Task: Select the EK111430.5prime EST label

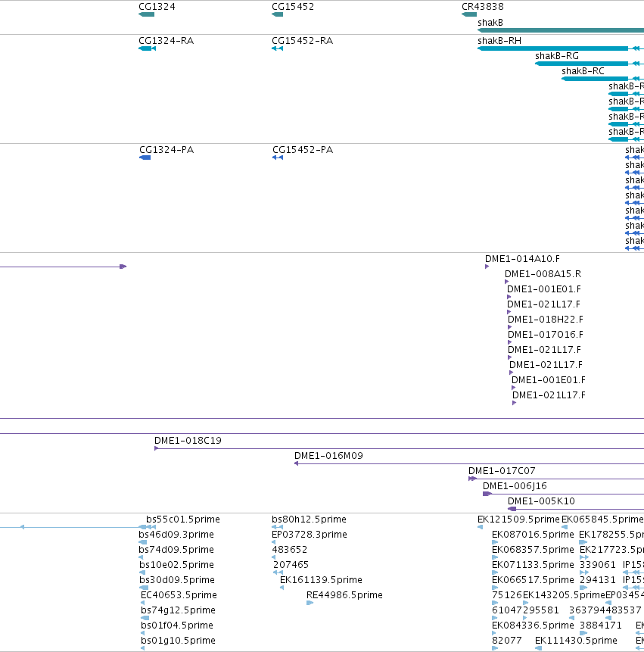Action: tap(576, 641)
